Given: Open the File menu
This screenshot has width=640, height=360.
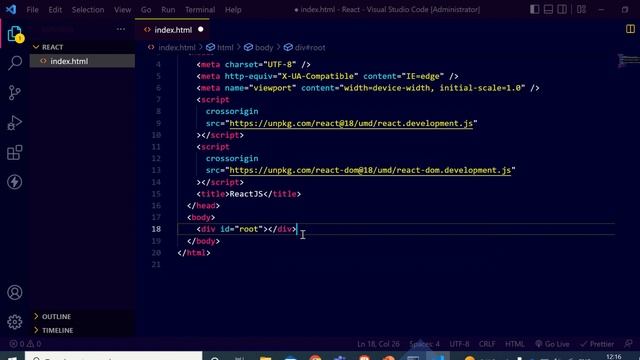Looking at the screenshot, I should [32, 9].
